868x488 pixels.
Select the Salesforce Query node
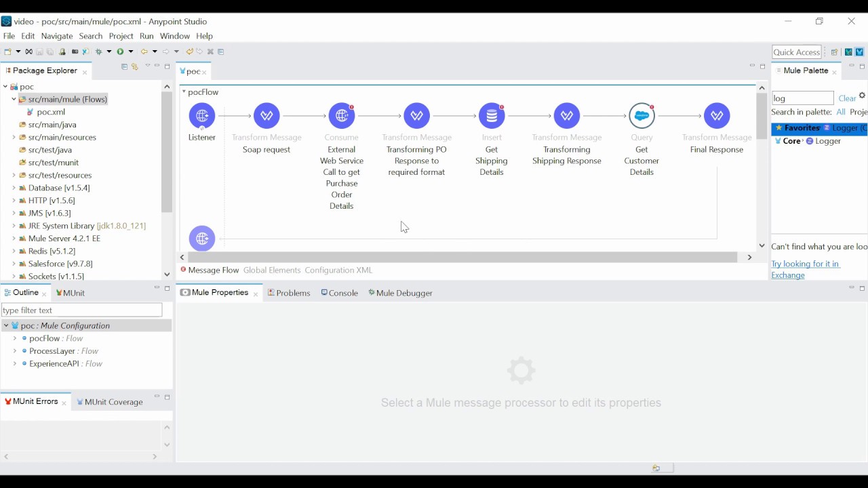pyautogui.click(x=642, y=116)
